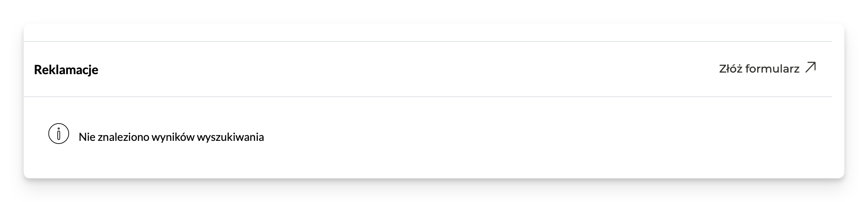868x202 pixels.
Task: Hit the up-right arrow in Reklamacje header
Action: tap(810, 68)
